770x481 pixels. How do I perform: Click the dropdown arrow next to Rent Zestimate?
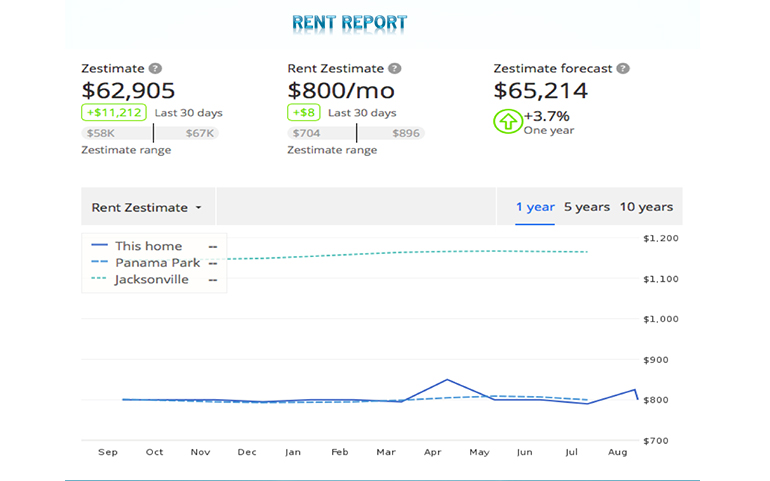(x=198, y=208)
